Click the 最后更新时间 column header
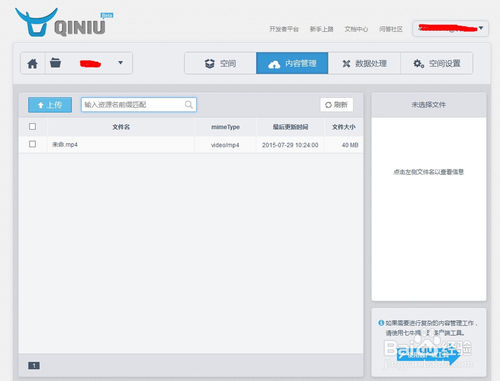The image size is (500, 381). (290, 127)
